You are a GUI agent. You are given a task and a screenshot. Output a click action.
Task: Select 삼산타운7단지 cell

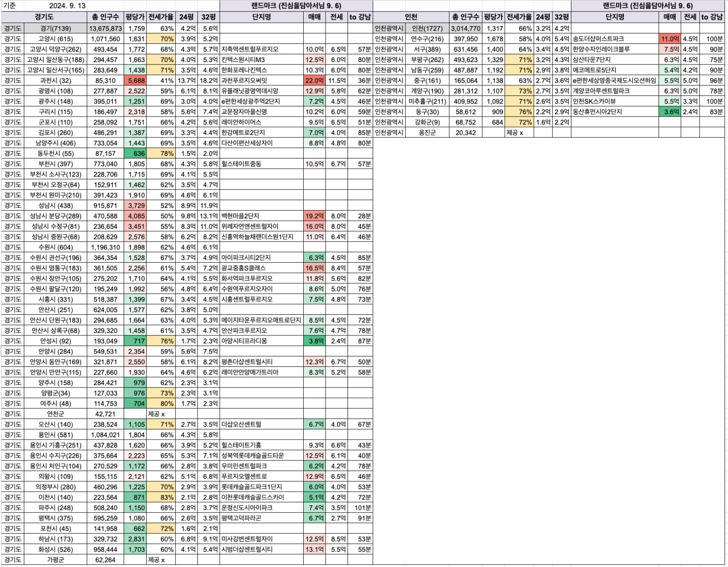click(x=615, y=60)
